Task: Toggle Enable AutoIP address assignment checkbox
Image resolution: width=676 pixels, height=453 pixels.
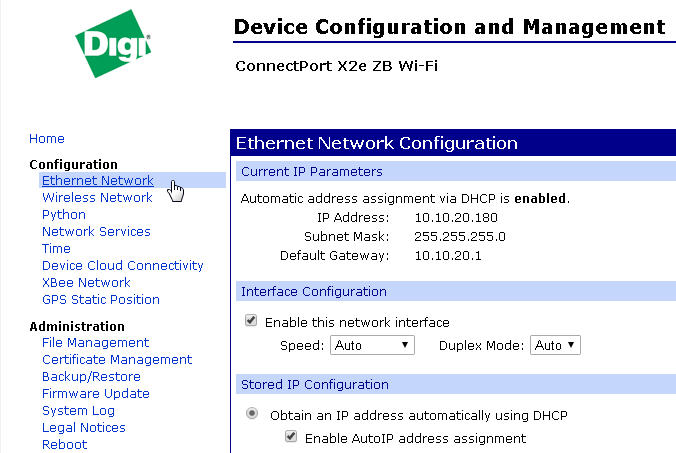Action: (291, 437)
